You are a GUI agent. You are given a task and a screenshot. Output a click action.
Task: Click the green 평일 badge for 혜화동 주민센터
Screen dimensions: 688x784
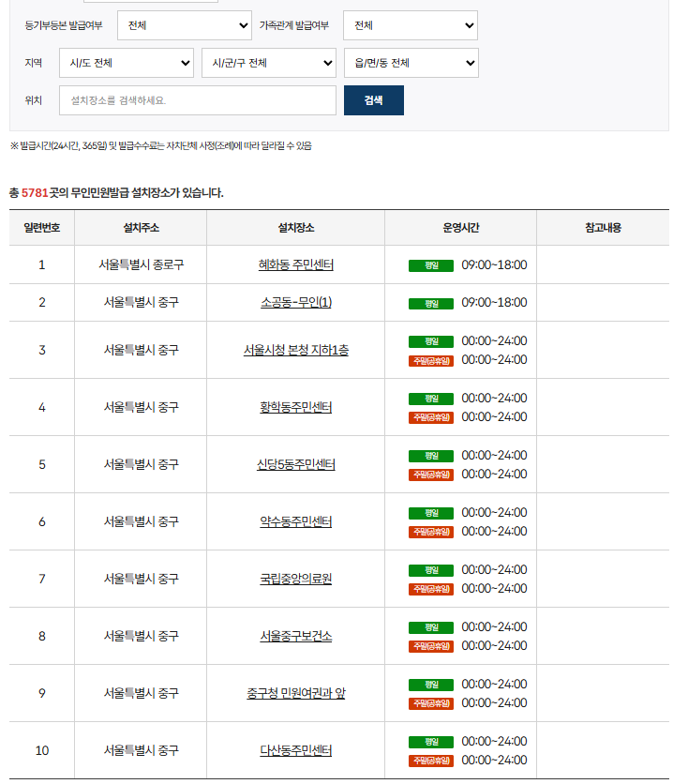[x=430, y=265]
